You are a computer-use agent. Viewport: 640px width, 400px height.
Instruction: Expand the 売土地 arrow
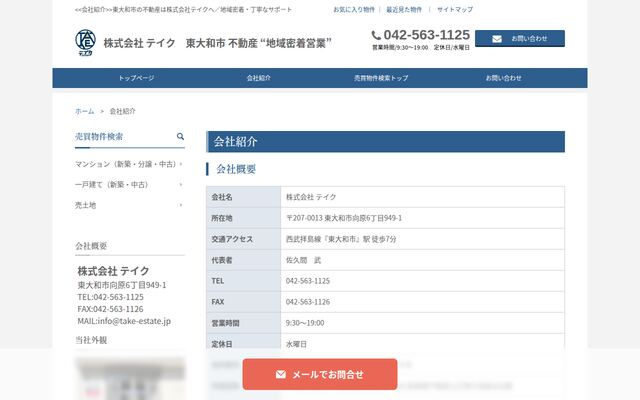point(181,205)
